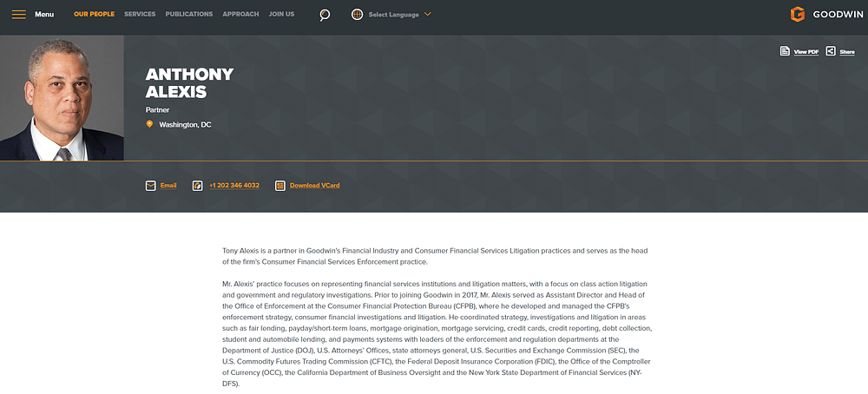Navigate to Join Us
Image resolution: width=868 pixels, height=394 pixels.
[282, 15]
